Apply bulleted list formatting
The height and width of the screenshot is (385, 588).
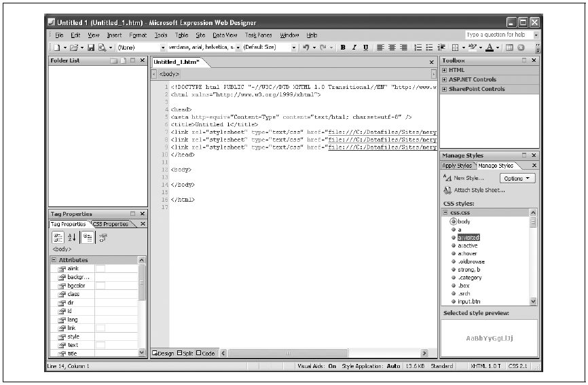coord(429,48)
